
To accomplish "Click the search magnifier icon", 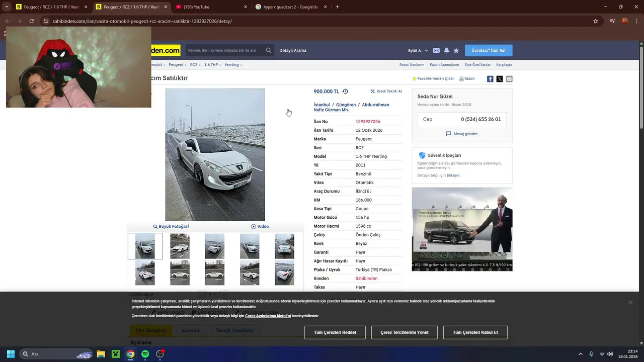I will (x=269, y=50).
